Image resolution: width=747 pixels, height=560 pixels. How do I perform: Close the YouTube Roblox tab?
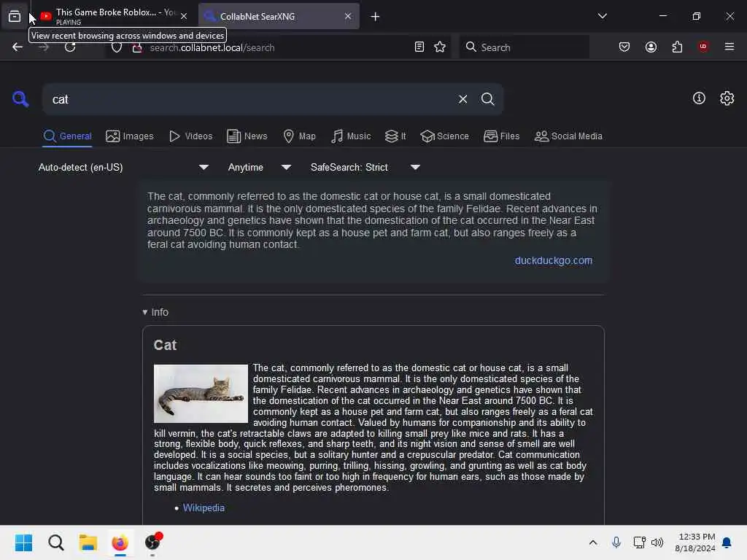(x=184, y=16)
